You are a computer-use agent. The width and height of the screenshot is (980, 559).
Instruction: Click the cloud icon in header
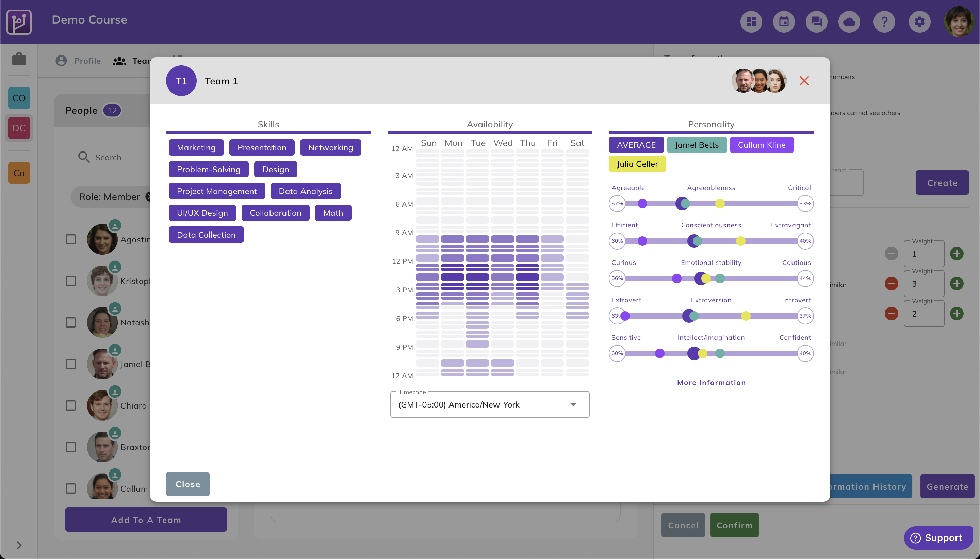tap(849, 22)
